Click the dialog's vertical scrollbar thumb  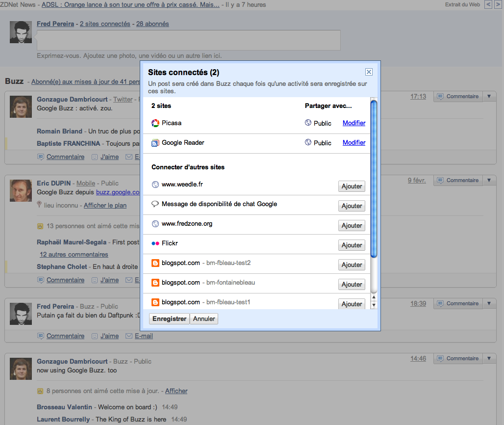[374, 179]
